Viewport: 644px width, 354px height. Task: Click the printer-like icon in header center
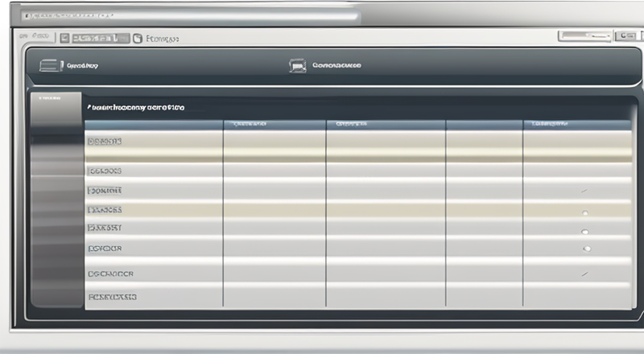coord(298,66)
